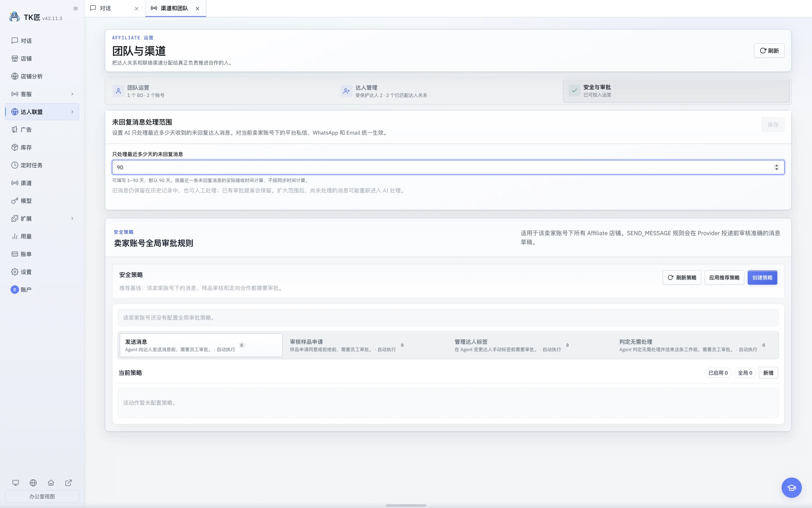
Task: Click the 设置 gear icon
Action: [15, 272]
